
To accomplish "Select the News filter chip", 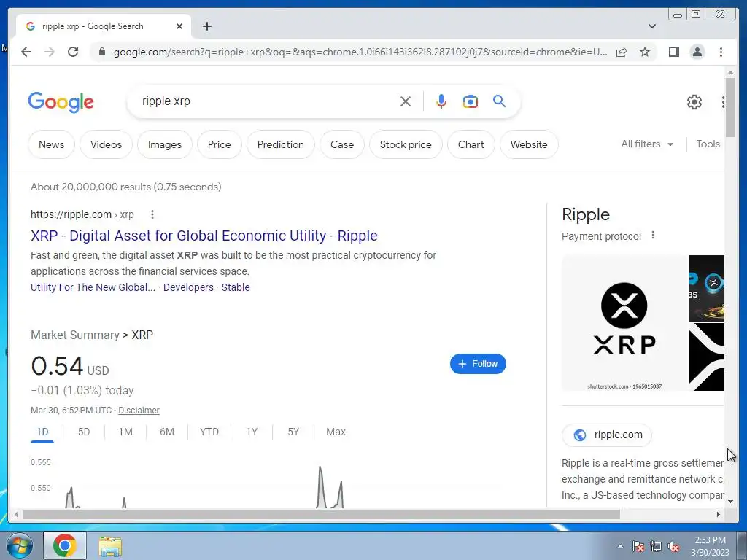I will click(52, 144).
